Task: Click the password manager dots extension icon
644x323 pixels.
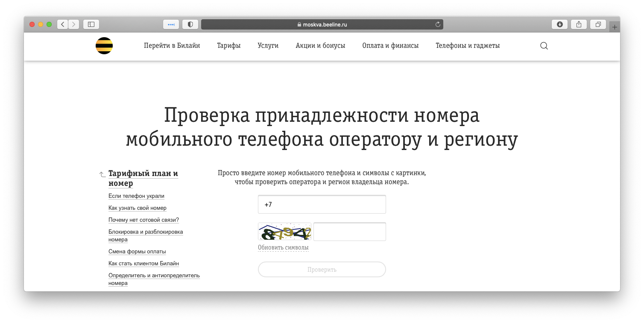Action: click(x=171, y=24)
